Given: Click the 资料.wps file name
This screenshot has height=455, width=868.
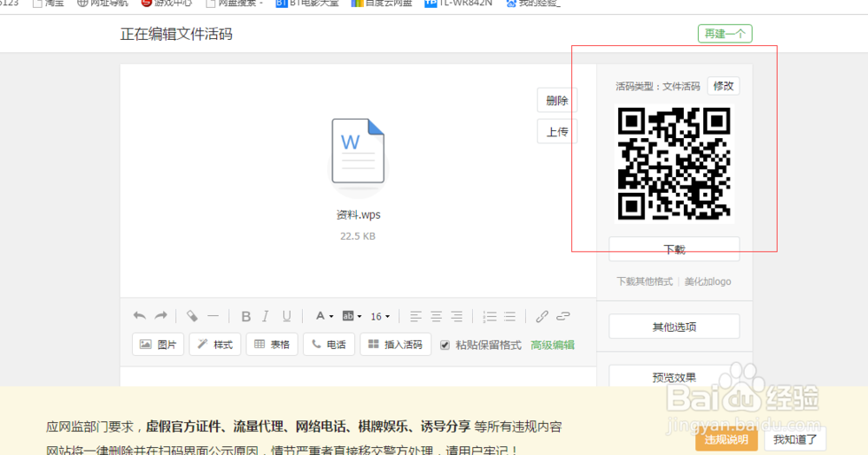Looking at the screenshot, I should (x=358, y=214).
